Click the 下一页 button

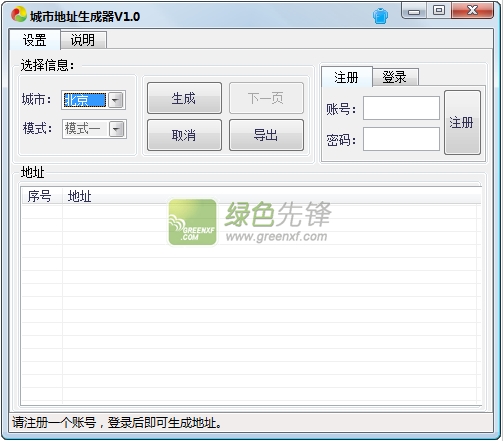pos(266,98)
